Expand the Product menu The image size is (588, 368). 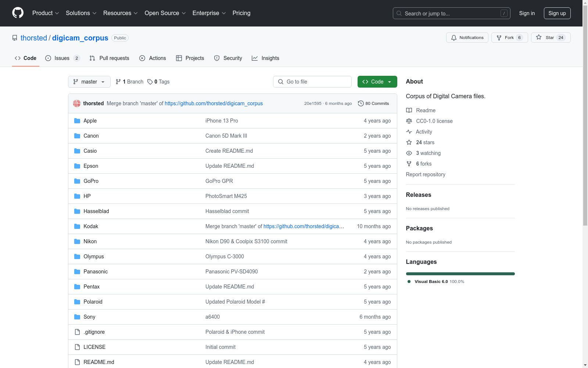[x=46, y=13]
